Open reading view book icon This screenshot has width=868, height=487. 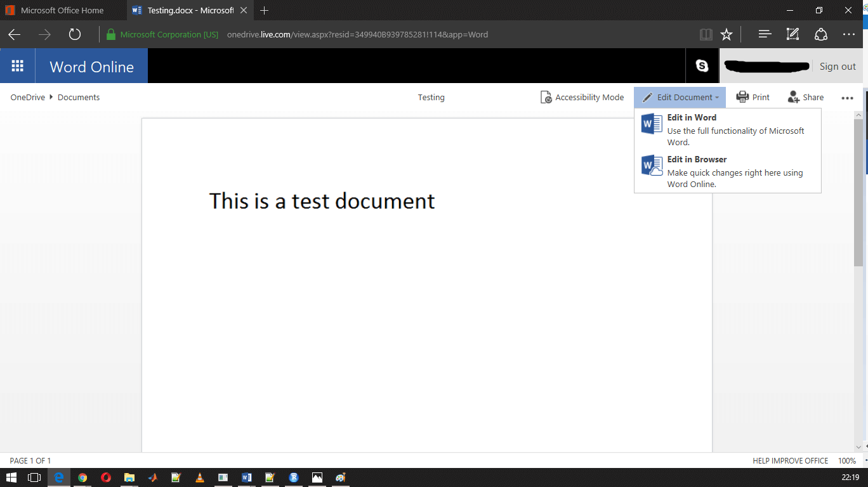[x=706, y=34]
